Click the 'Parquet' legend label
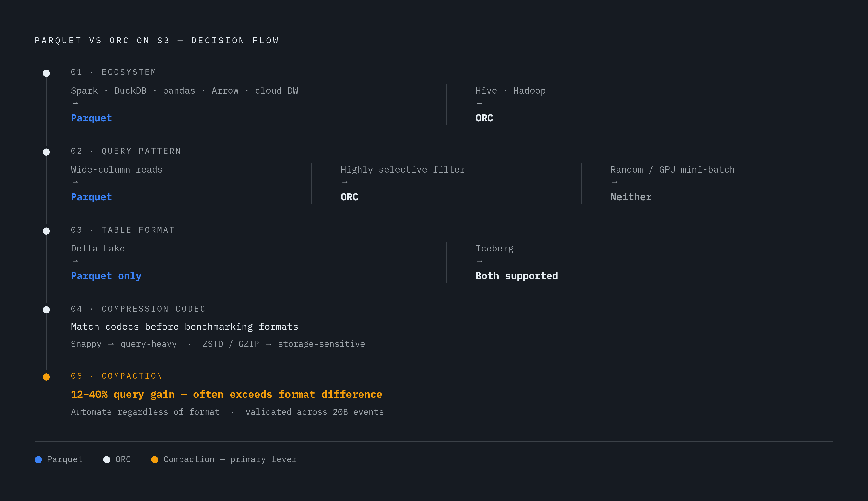The height and width of the screenshot is (501, 868). tap(65, 459)
